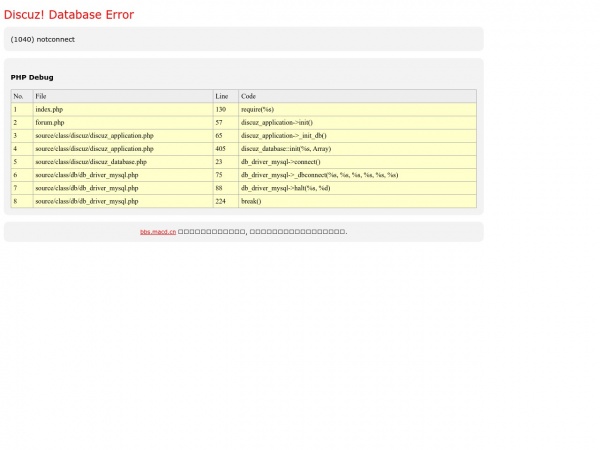
Task: Select the 'require(%s)' code cell
Action: pos(357,109)
